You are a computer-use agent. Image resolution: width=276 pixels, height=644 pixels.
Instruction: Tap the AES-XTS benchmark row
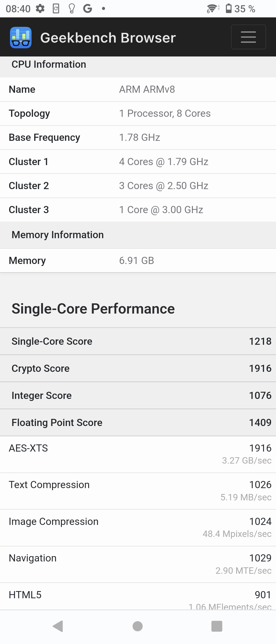[138, 454]
